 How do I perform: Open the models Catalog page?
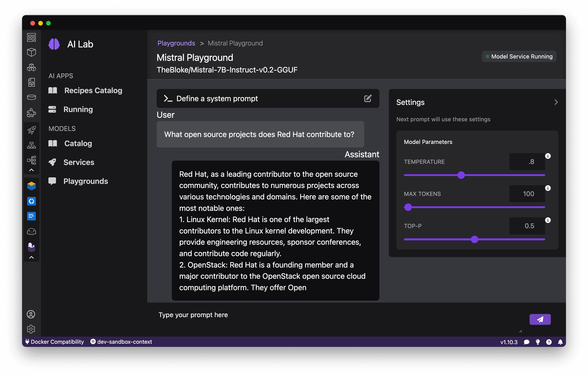(x=70, y=144)
